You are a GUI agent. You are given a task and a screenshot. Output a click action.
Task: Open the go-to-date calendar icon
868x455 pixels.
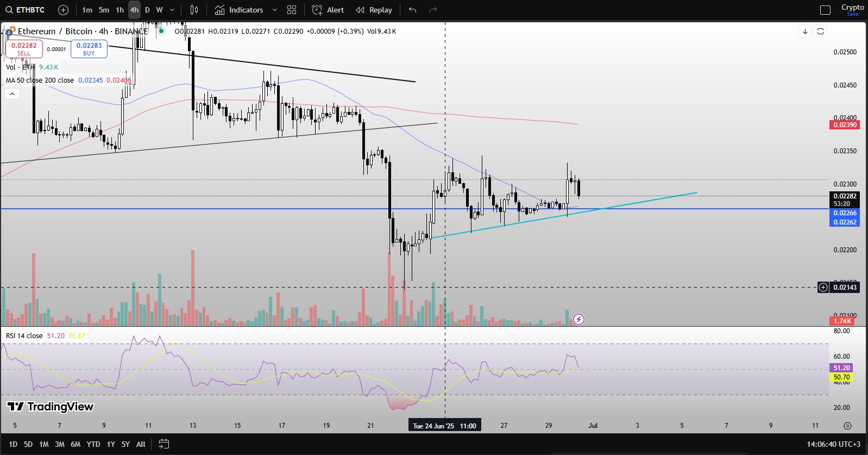pyautogui.click(x=163, y=444)
